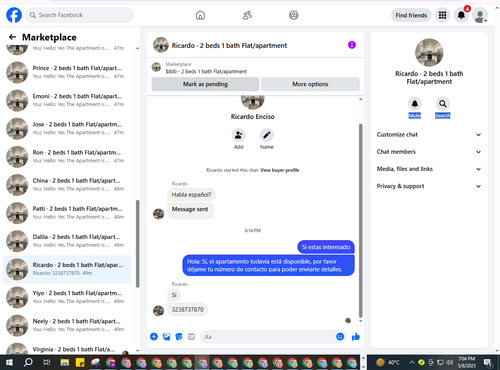Expand Chat members section
500x370 pixels.
(x=429, y=152)
